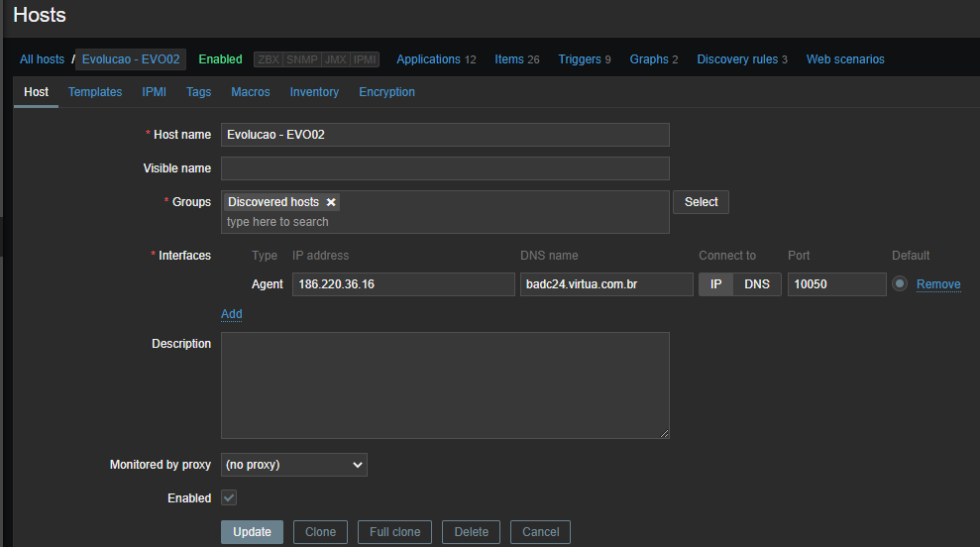
Task: Click the ZBX availability indicator
Action: coord(268,59)
